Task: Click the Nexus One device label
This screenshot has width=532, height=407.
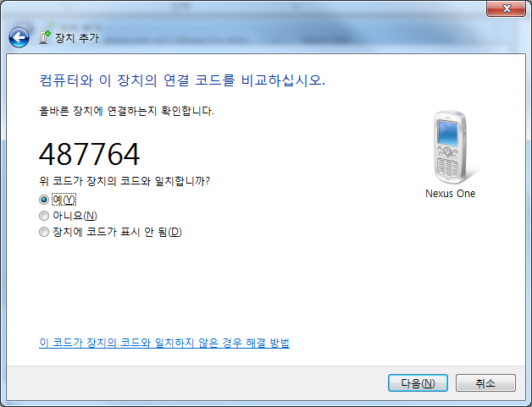Action: point(450,194)
